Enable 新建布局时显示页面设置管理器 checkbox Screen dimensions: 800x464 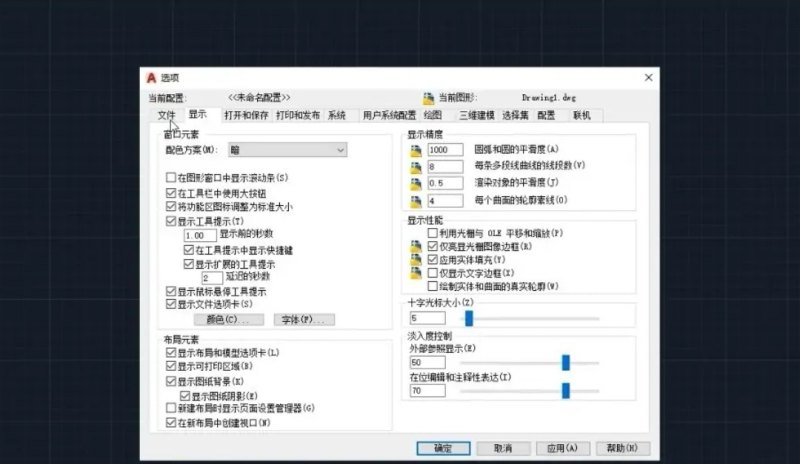(171, 408)
